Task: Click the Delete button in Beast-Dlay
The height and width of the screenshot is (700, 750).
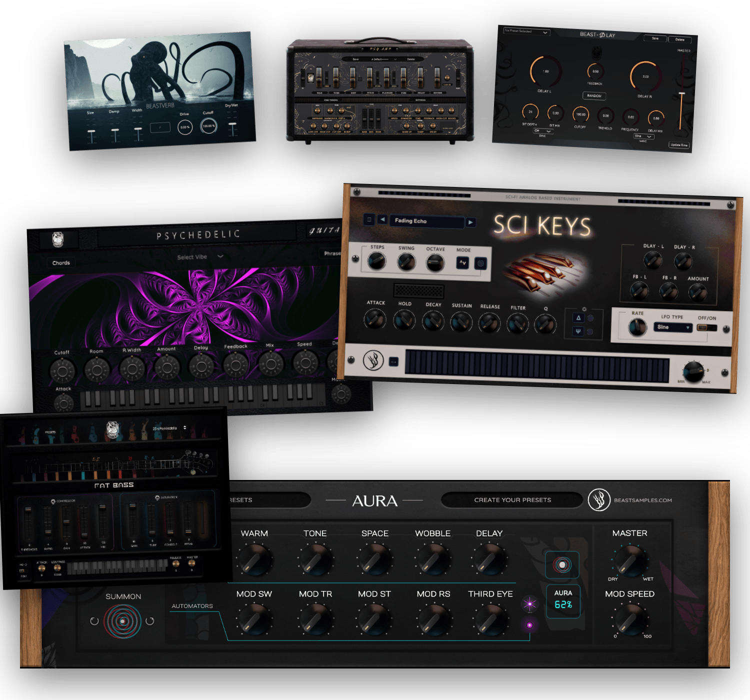Action: 680,39
